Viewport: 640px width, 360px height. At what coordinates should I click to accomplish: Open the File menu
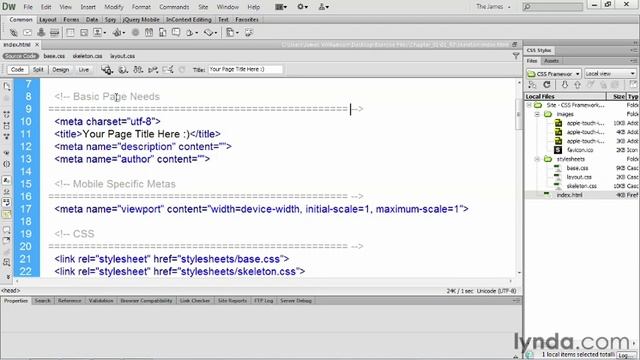point(28,7)
